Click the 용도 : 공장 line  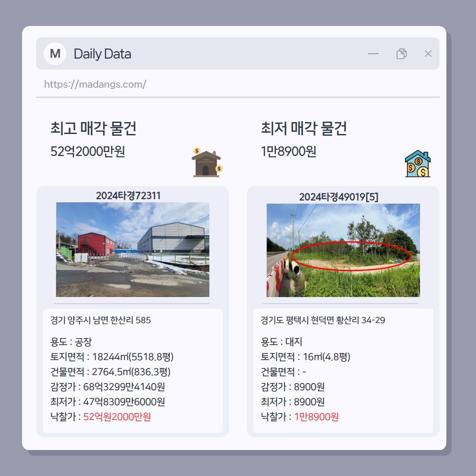click(71, 342)
